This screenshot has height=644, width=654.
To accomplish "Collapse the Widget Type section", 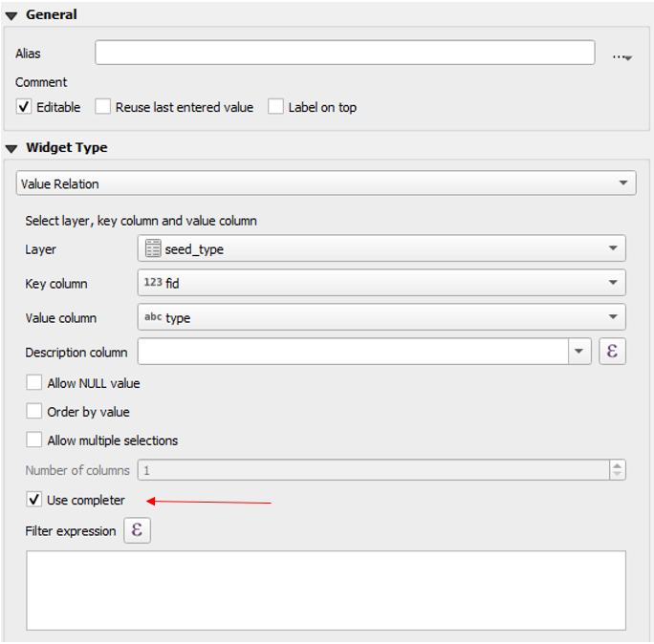I will click(11, 148).
